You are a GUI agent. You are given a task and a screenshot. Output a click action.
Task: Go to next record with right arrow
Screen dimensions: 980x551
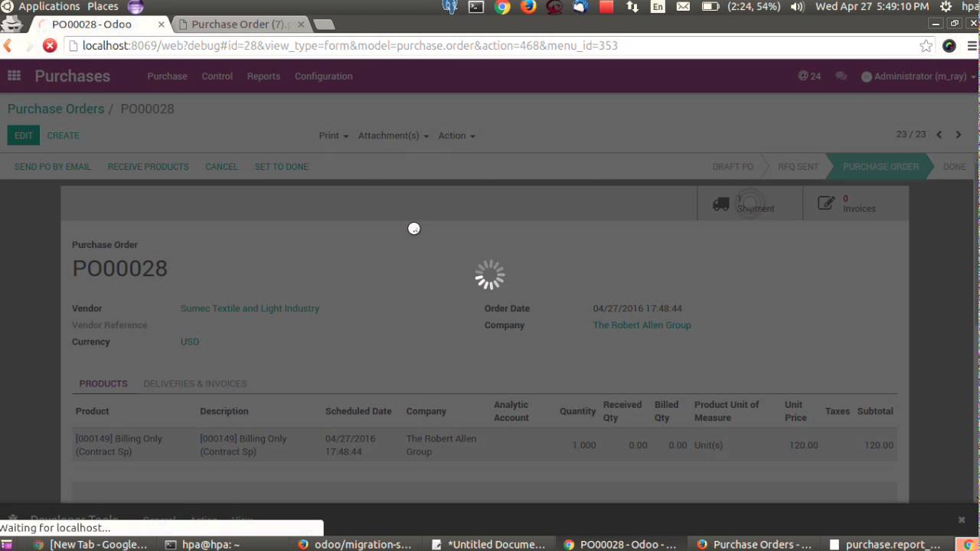958,135
